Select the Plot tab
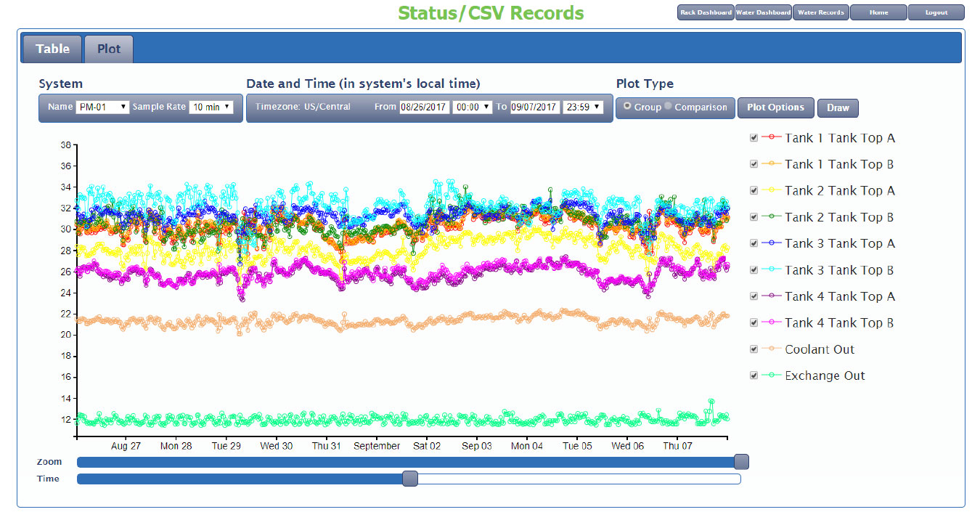Image resolution: width=980 pixels, height=520 pixels. point(109,49)
